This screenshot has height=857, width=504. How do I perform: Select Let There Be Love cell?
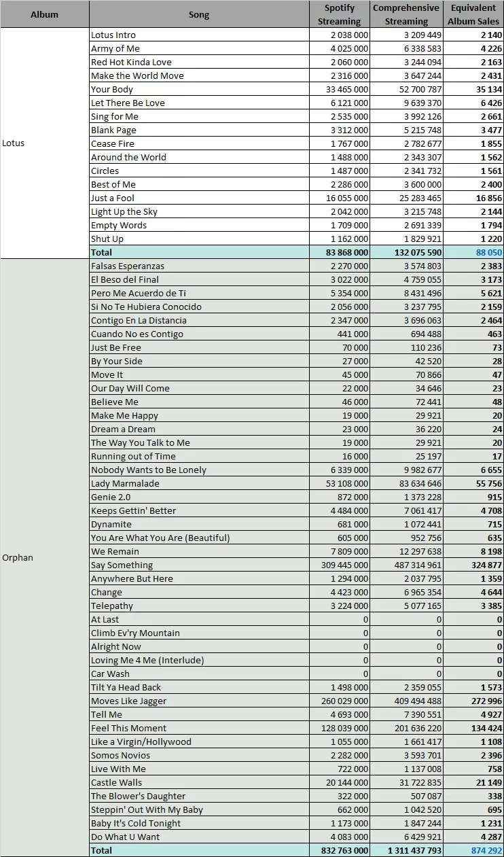click(199, 103)
